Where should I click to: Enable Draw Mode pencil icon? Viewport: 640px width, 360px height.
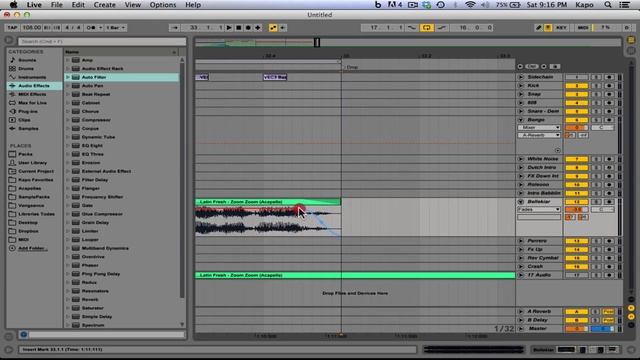[538, 28]
